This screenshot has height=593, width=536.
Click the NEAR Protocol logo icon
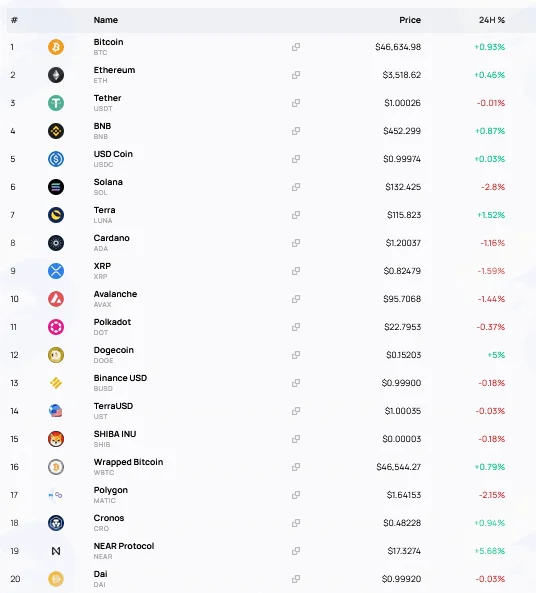[x=56, y=551]
